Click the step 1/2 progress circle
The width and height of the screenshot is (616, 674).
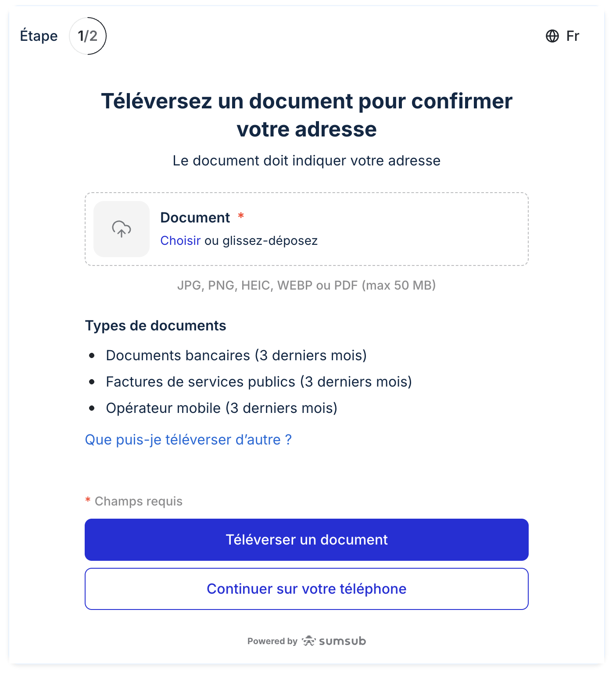point(88,36)
